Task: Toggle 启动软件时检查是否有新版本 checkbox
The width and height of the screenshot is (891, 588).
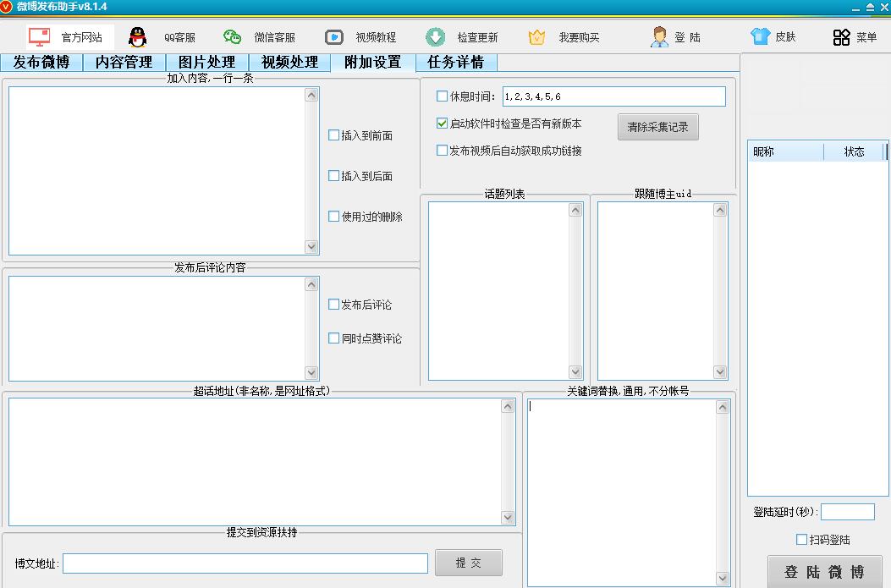Action: pos(442,124)
